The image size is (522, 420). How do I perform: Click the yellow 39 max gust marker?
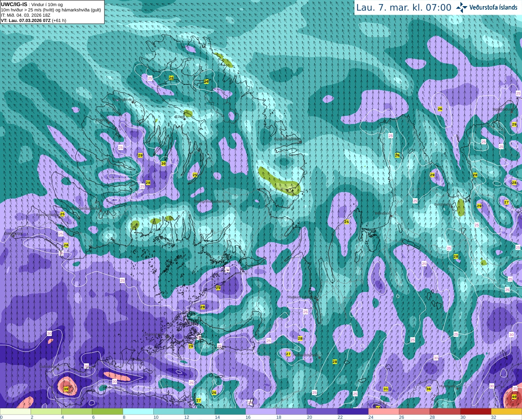point(66,389)
